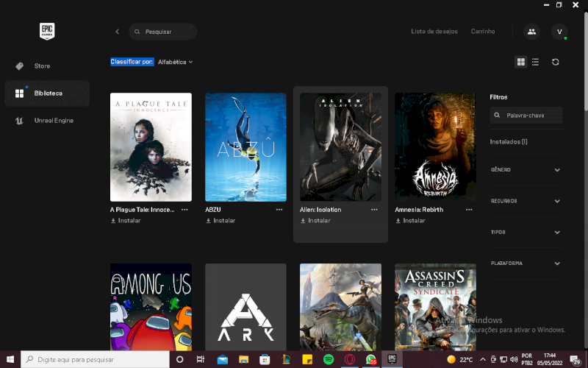Open the Lista de desejos link
The image size is (588, 368).
434,32
